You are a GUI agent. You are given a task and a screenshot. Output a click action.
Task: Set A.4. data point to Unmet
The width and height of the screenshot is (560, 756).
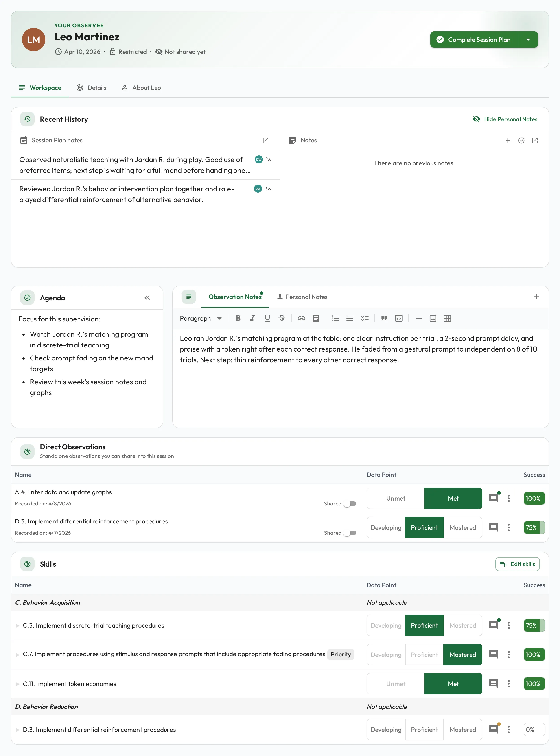click(396, 498)
